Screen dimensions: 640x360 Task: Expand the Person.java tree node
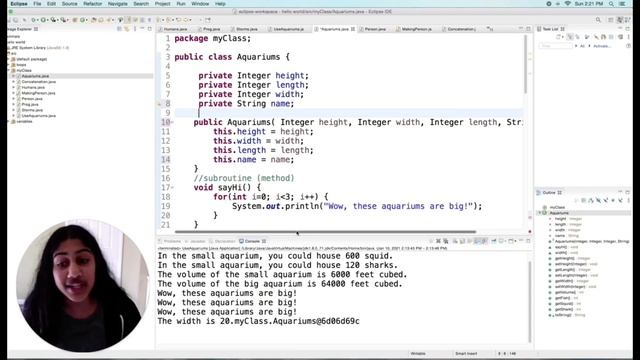point(13,99)
